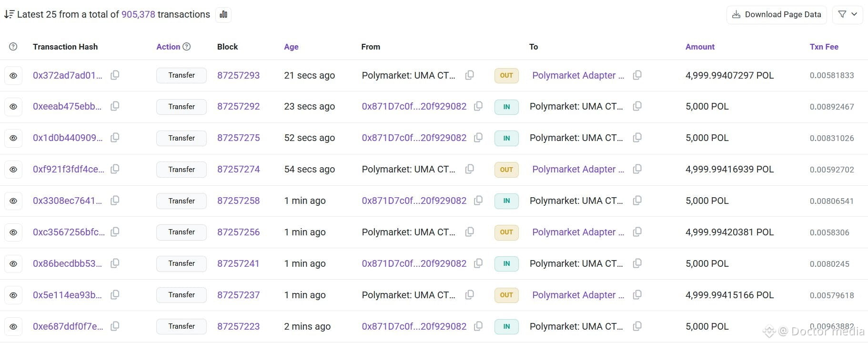Copy transaction hash 0x372ad7ad01
Viewport: 868px width, 343px height.
click(x=115, y=75)
